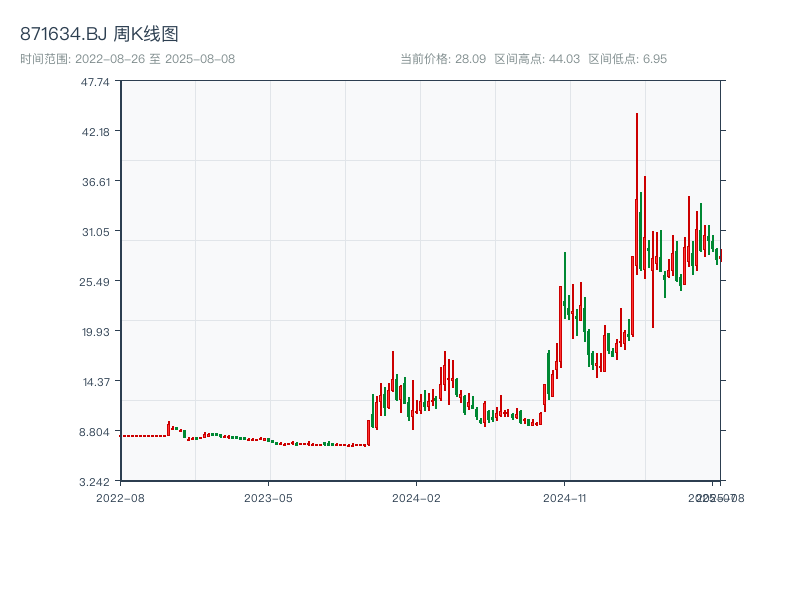This screenshot has width=800, height=600.
Task: Click y-axis label 42.18
Action: 95,132
